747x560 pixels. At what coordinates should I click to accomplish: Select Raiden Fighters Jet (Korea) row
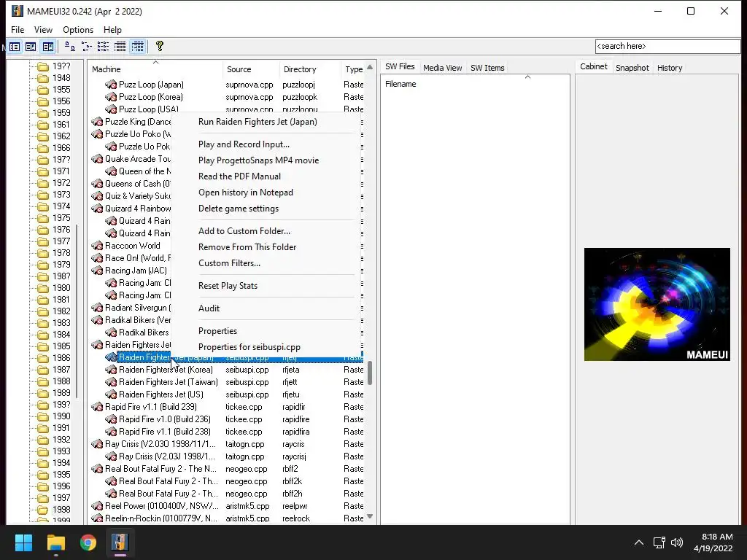tap(226, 370)
